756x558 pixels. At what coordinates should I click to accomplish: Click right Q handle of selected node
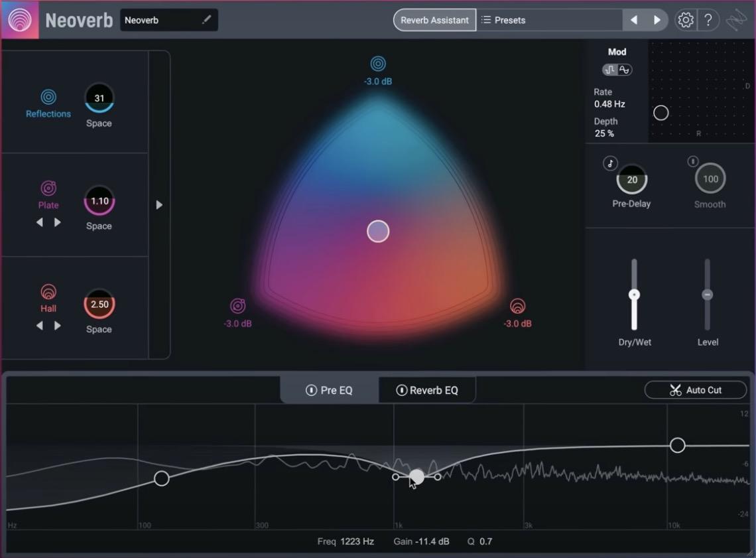click(x=437, y=477)
